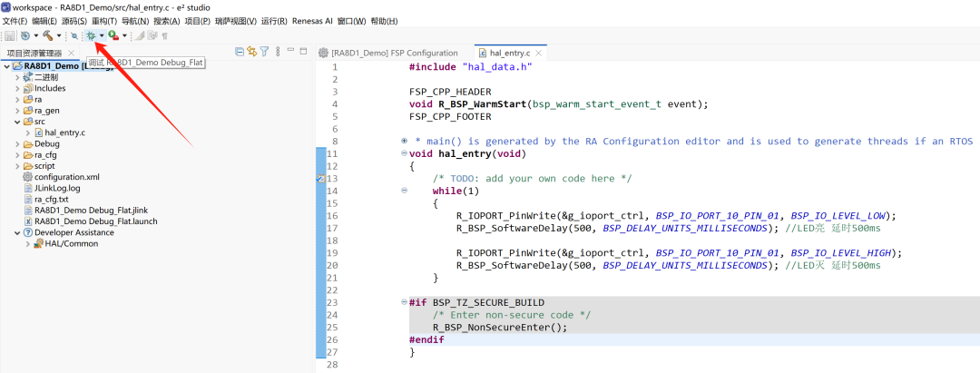Open the 编辑(E) menu

pyautogui.click(x=44, y=21)
